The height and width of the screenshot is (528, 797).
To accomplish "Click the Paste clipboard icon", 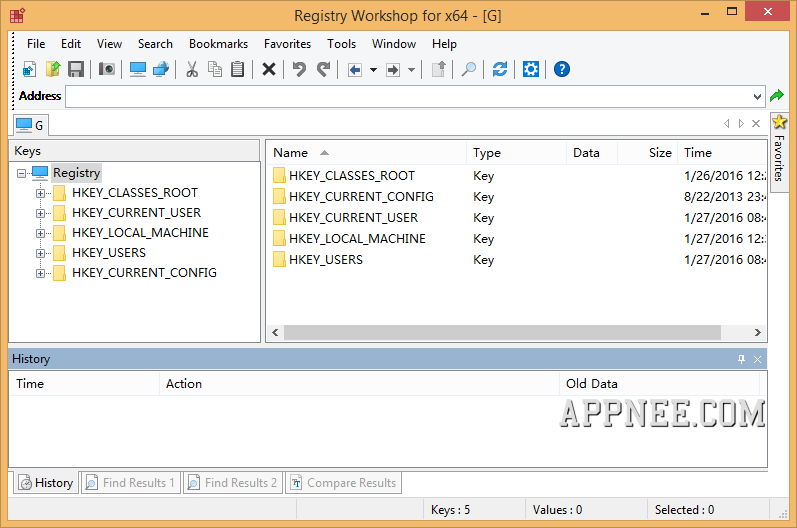I will (237, 69).
